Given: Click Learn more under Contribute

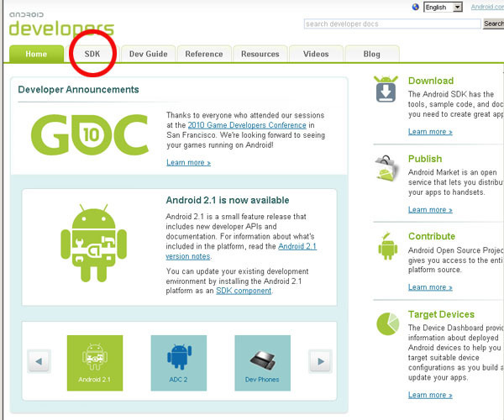Looking at the screenshot, I should point(430,287).
